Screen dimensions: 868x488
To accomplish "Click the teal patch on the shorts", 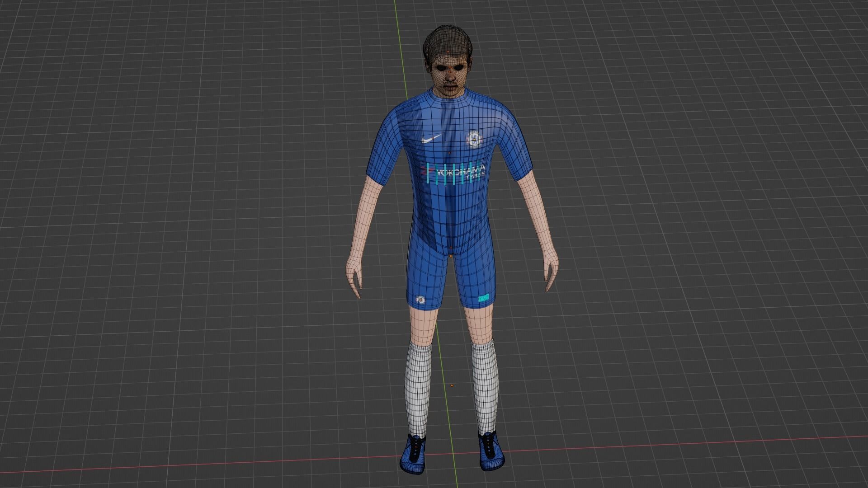I will tap(484, 298).
